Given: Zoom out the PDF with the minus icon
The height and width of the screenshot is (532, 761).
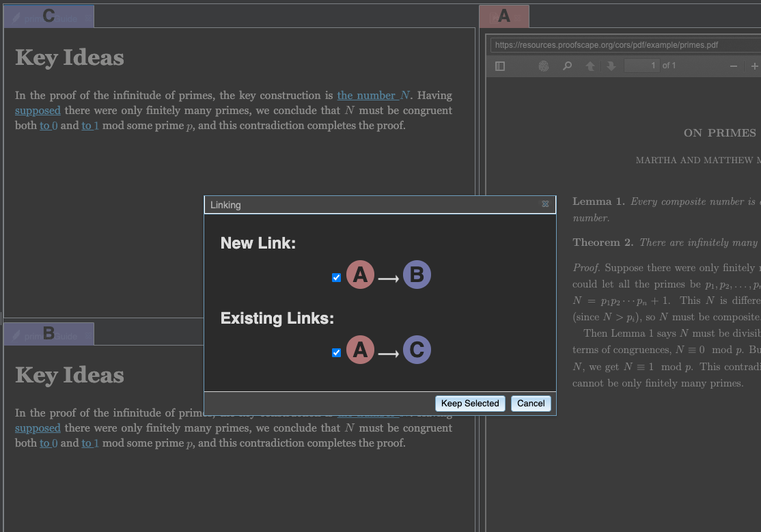Looking at the screenshot, I should point(734,66).
